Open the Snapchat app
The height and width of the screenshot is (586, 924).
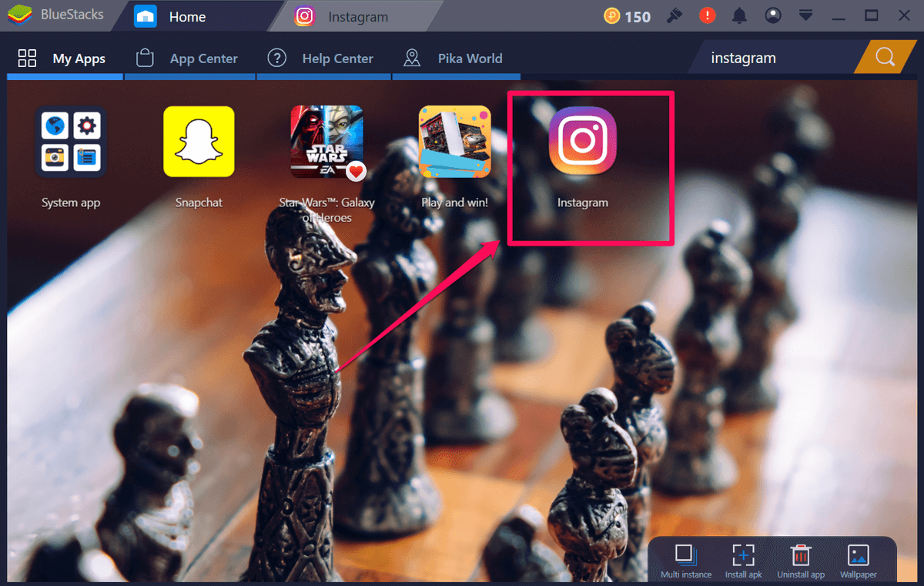coord(199,142)
